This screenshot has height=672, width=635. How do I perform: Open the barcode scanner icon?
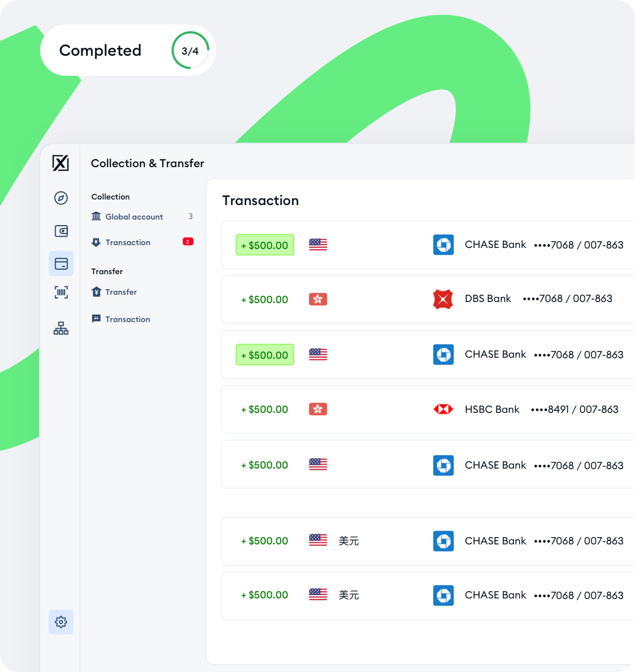click(x=61, y=292)
